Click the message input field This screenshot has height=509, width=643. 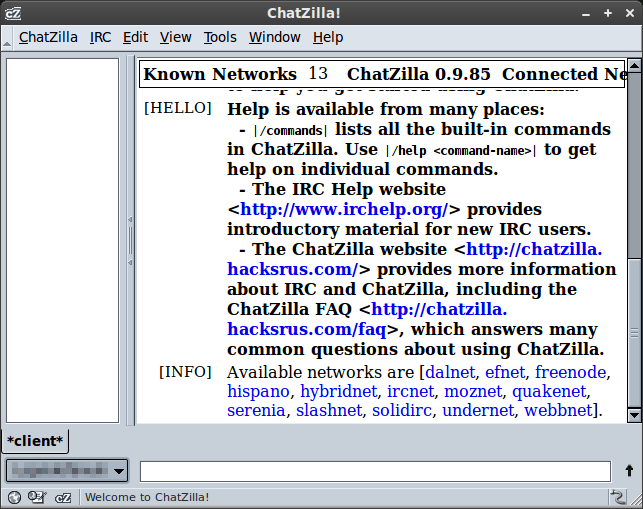pos(375,471)
